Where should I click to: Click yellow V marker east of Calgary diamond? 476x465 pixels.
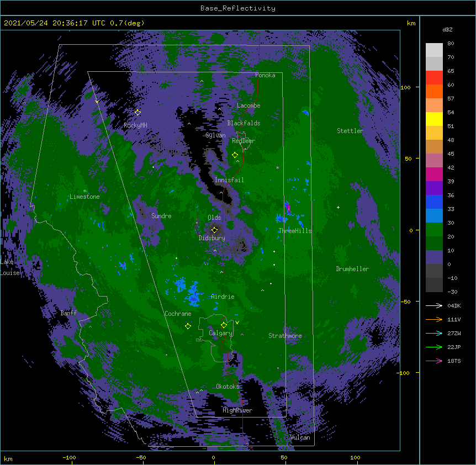[x=237, y=323]
